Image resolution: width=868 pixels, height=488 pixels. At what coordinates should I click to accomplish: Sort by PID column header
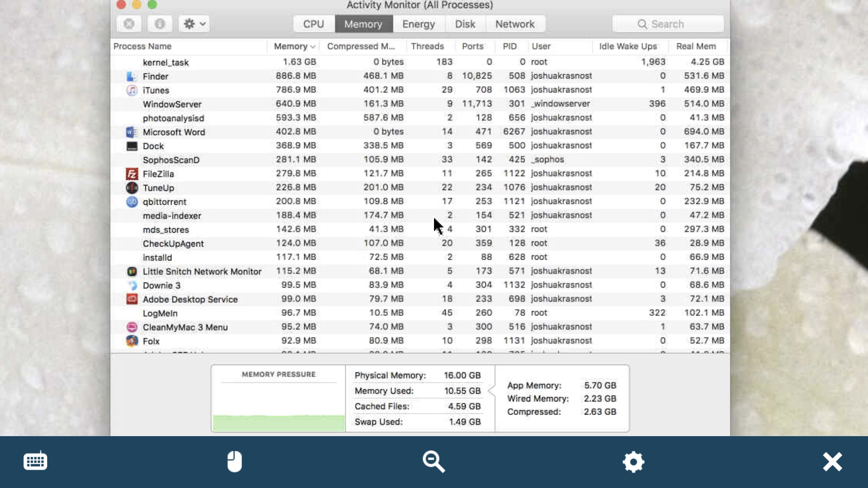pos(509,46)
